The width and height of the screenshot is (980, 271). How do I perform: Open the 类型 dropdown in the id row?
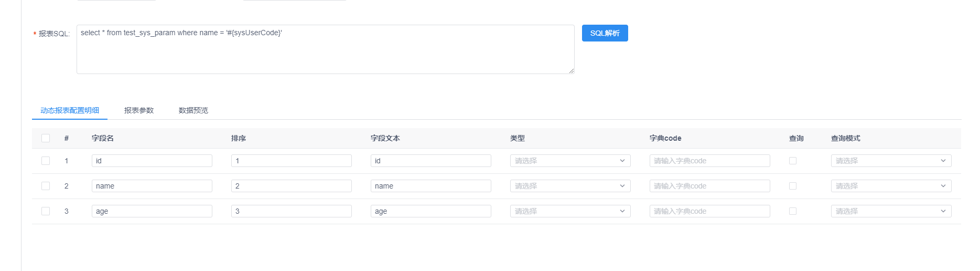click(x=570, y=161)
